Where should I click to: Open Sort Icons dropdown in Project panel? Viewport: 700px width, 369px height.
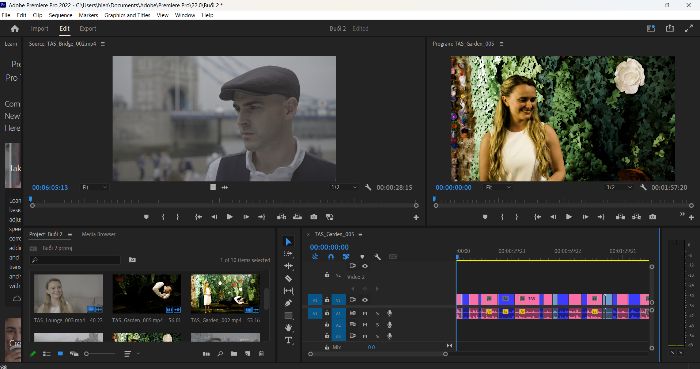click(x=131, y=354)
